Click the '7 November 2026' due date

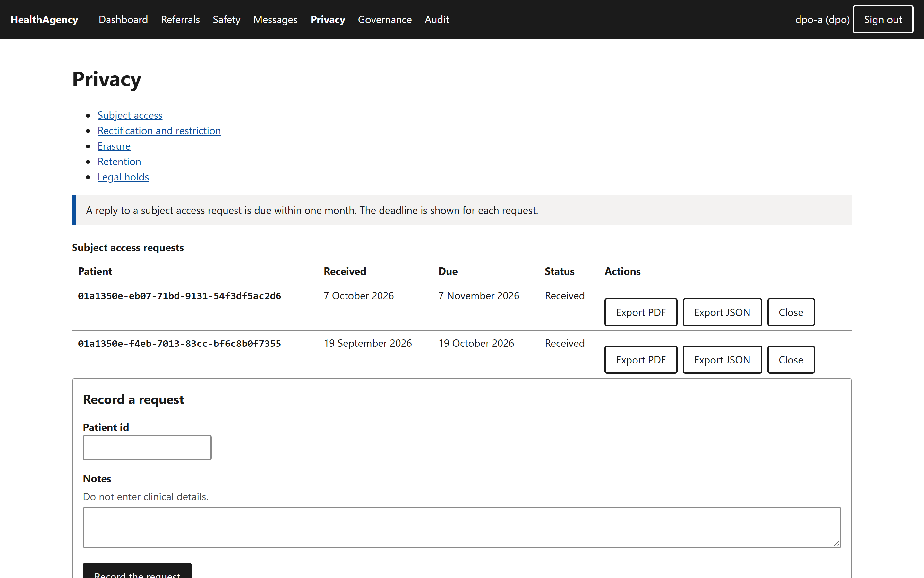click(x=479, y=295)
